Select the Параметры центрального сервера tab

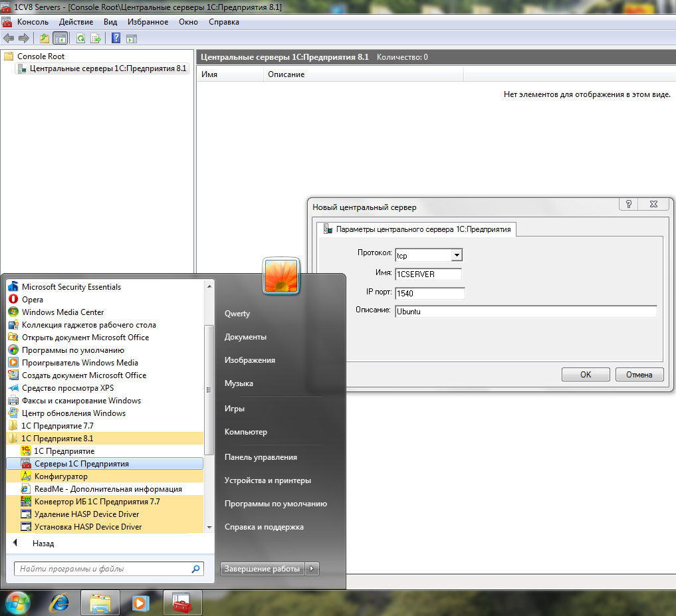(417, 229)
